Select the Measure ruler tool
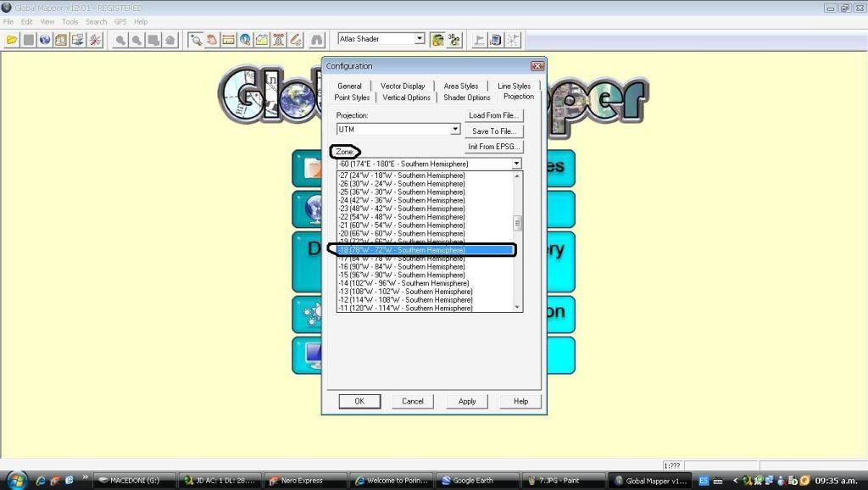Viewport: 868px width, 490px height. (x=229, y=40)
